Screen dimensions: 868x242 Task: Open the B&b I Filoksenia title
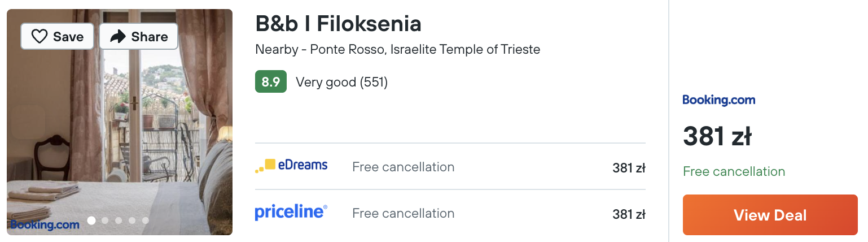click(338, 24)
